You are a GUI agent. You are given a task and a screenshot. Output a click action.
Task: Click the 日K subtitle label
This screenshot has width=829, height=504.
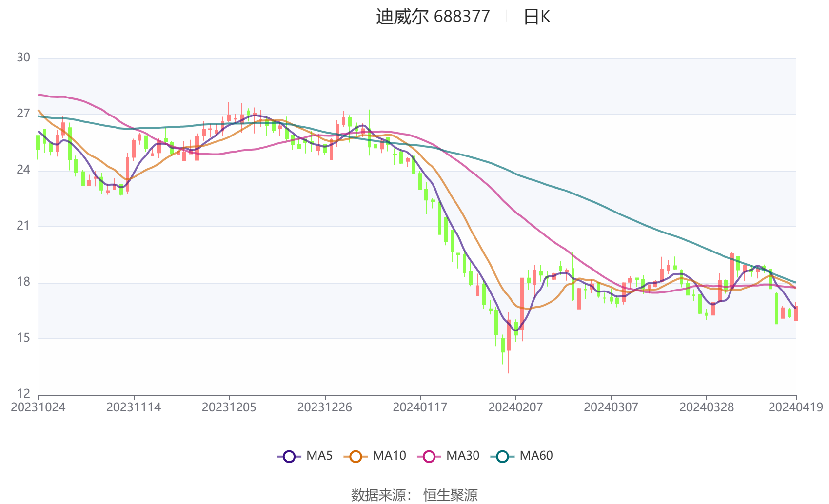(536, 17)
